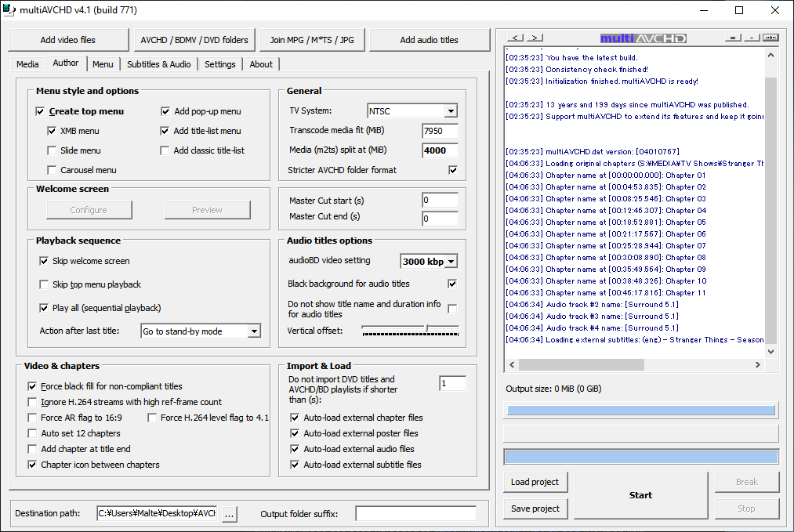
Task: Enable the Carousel menu option
Action: [52, 170]
